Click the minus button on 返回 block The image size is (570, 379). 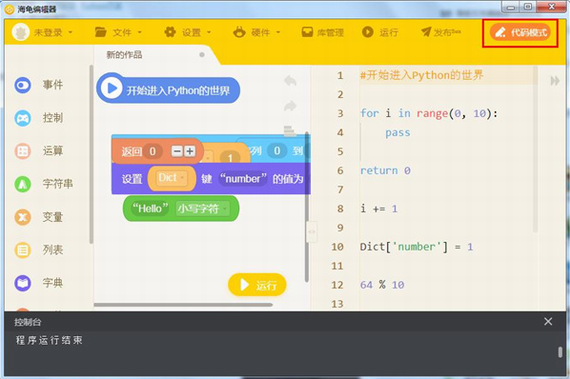coord(177,151)
